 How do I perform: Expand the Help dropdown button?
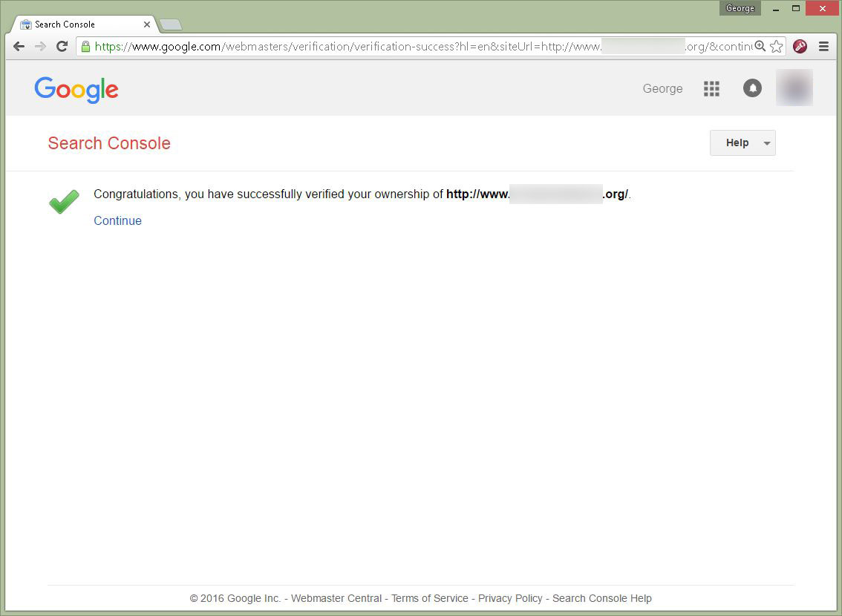(x=743, y=142)
